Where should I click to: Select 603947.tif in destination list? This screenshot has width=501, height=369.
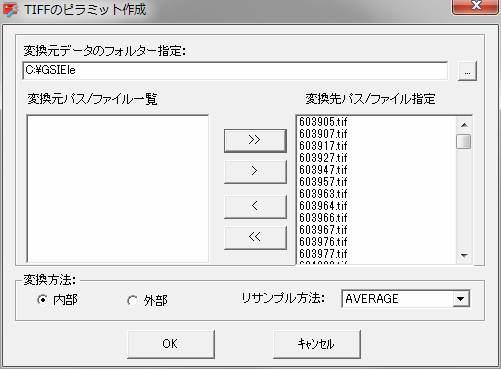click(x=323, y=170)
